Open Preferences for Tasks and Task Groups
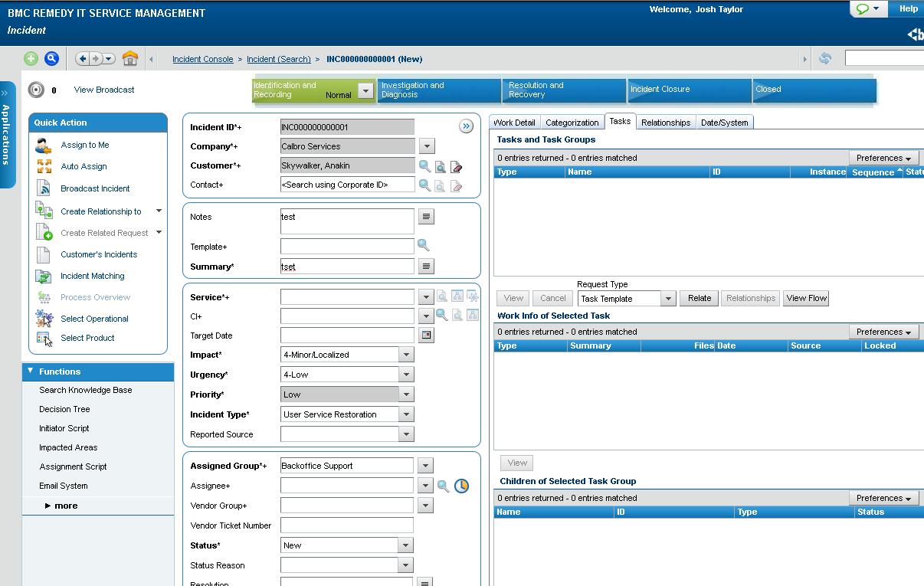Screen dimensions: 924x586 (883, 158)
